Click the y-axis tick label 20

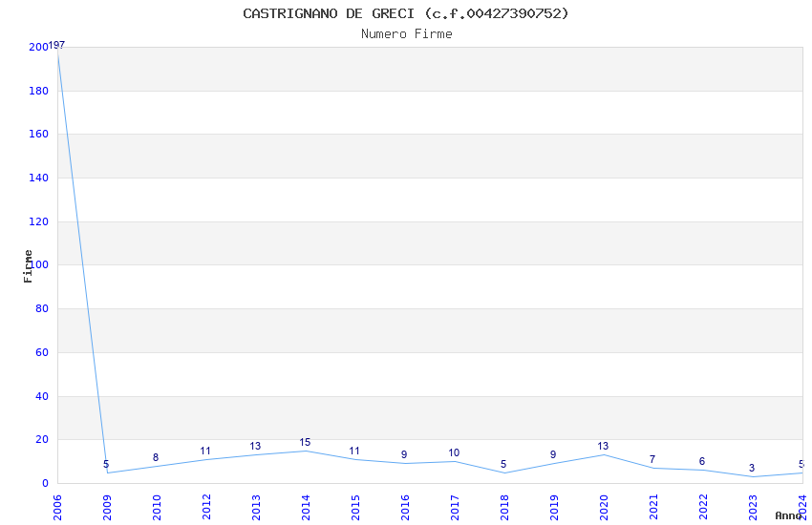[x=42, y=440]
